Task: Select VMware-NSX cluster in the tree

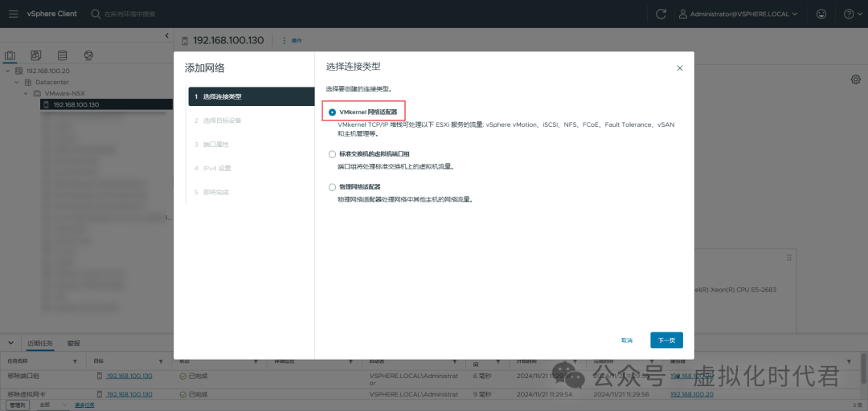Action: point(65,93)
